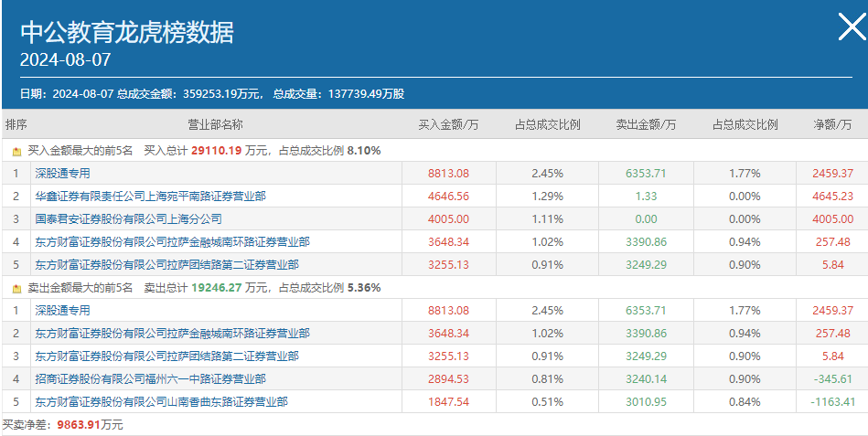Click the sell amount 3240.14

pyautogui.click(x=646, y=379)
